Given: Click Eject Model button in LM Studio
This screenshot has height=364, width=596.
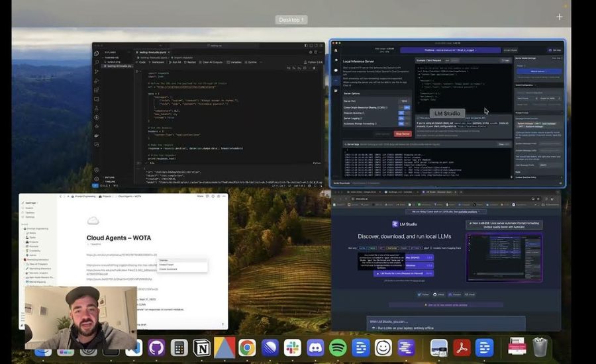Looking at the screenshot, I should pyautogui.click(x=510, y=50).
